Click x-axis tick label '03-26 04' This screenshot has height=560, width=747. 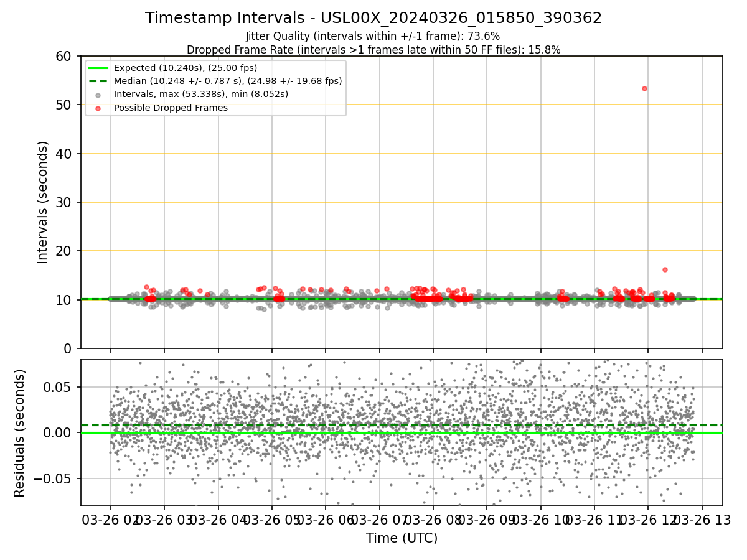coord(218,520)
